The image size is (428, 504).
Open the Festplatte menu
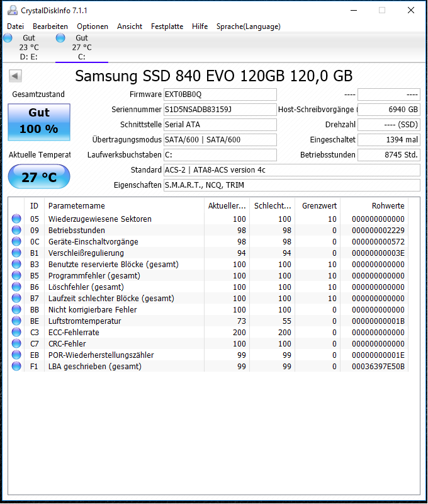167,26
